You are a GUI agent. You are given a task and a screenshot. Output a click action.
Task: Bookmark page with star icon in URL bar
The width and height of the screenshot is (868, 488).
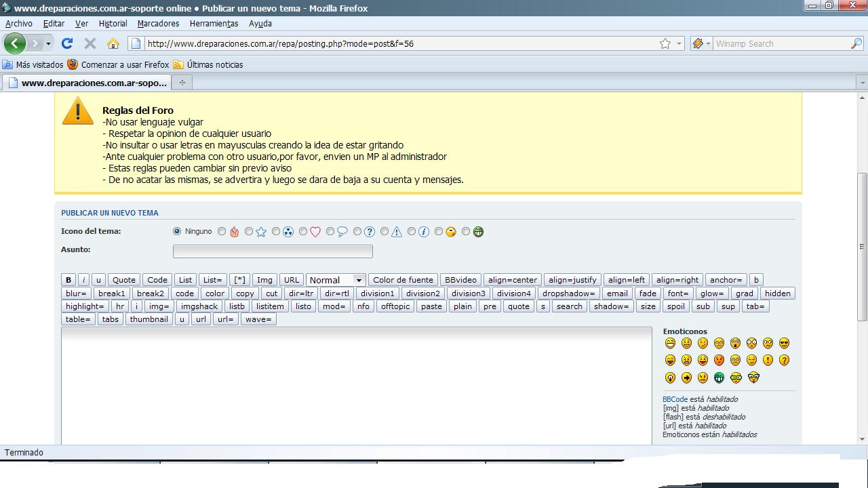coord(665,43)
